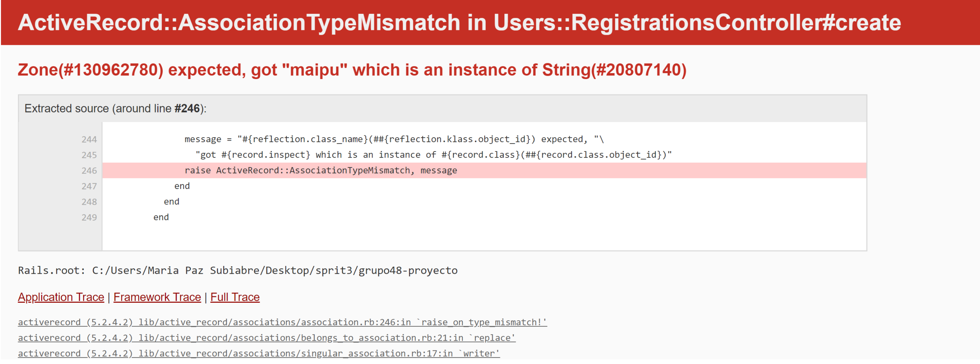Viewport: 980px width, 364px height.
Task: Click line number 244 in source
Action: [89, 139]
